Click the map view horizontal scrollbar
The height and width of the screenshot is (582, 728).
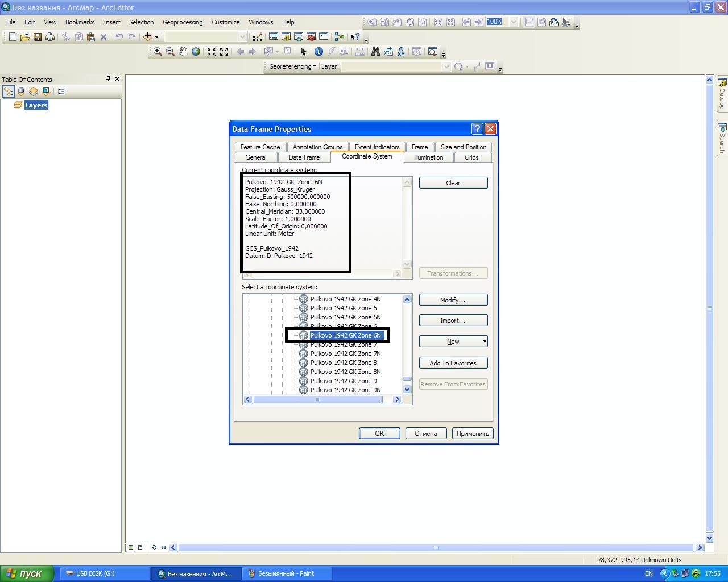[x=436, y=548]
